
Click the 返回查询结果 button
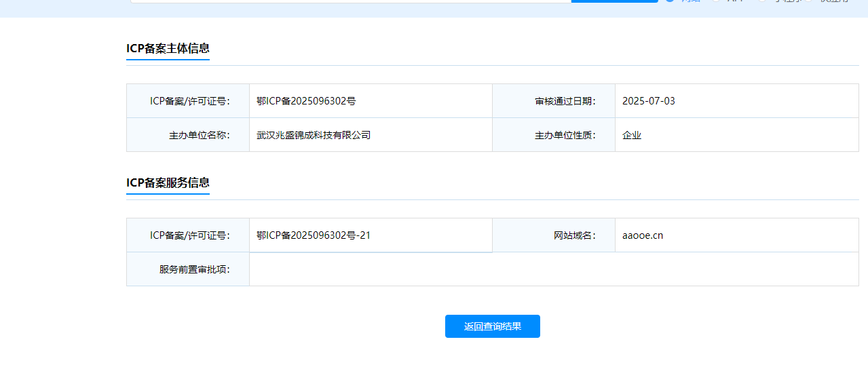coord(492,326)
